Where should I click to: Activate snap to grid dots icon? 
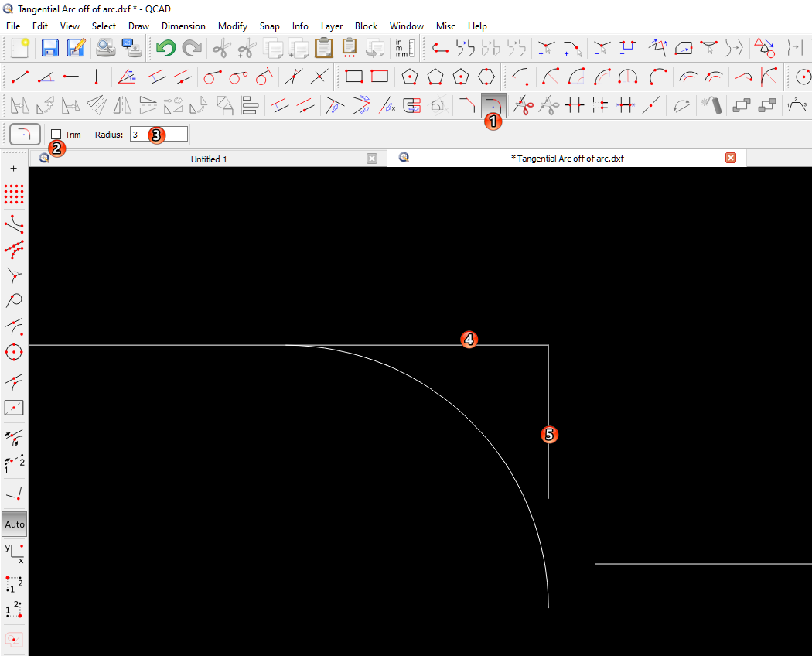(x=14, y=194)
